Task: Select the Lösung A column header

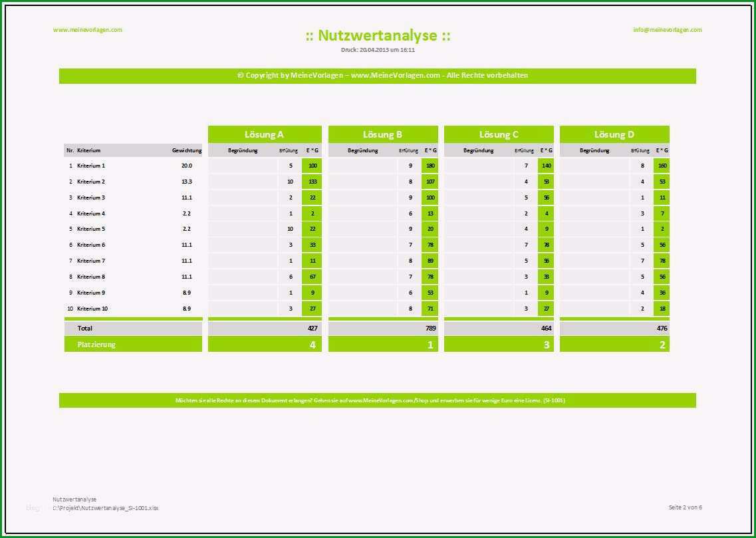Action: (x=265, y=134)
